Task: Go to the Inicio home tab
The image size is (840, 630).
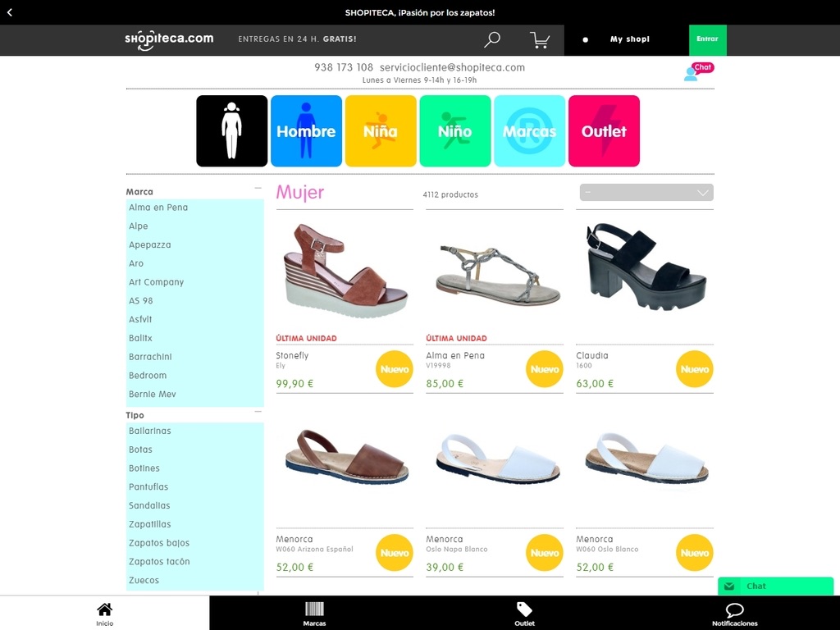Action: [x=104, y=614]
